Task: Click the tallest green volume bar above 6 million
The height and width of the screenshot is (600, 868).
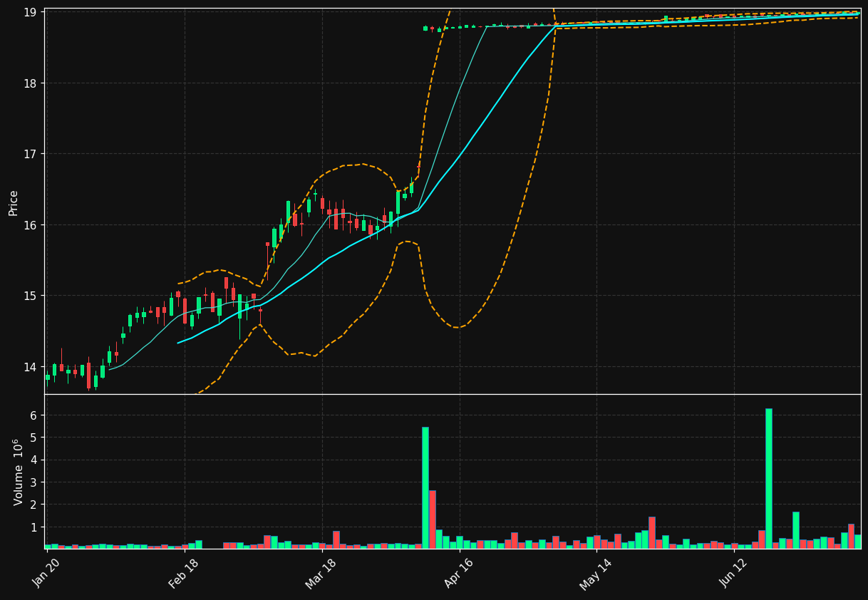Action: (769, 479)
